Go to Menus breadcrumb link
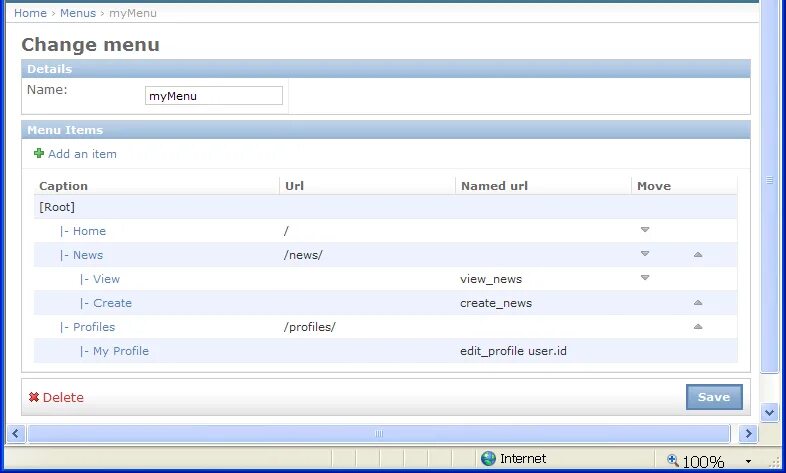The image size is (786, 473). point(78,13)
